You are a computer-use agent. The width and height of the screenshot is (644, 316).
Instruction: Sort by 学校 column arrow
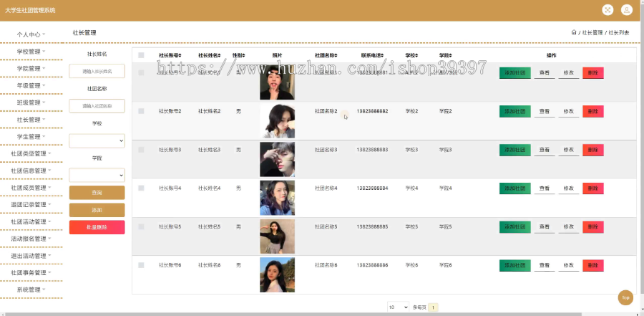click(x=416, y=56)
